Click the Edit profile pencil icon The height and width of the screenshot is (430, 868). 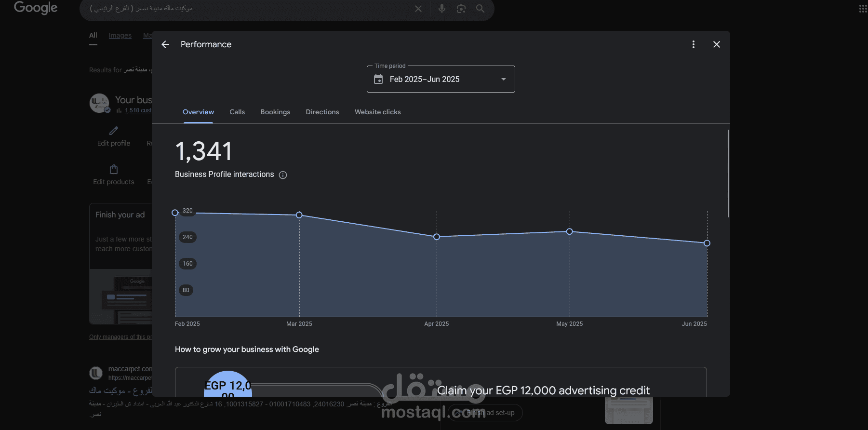coord(114,131)
